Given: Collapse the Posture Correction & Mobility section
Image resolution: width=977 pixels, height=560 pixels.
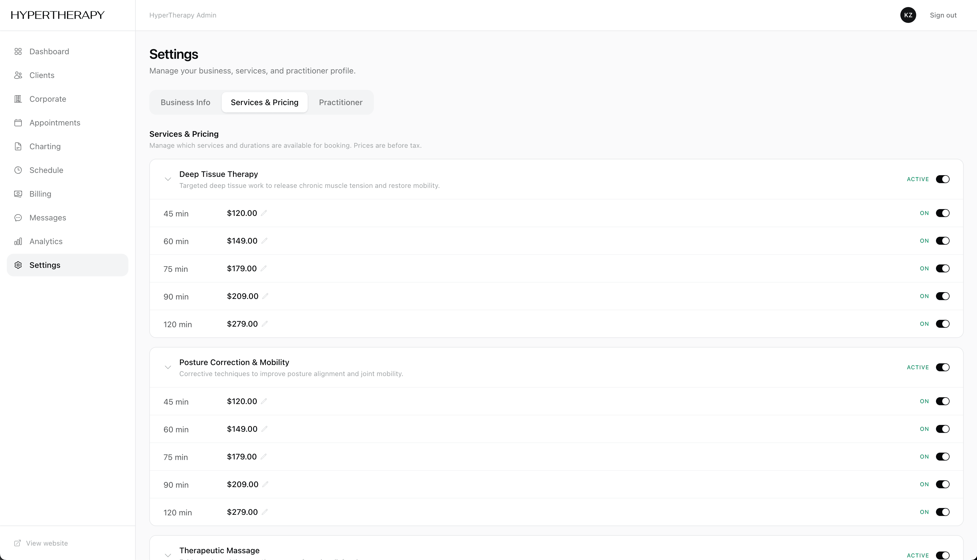Looking at the screenshot, I should 168,367.
